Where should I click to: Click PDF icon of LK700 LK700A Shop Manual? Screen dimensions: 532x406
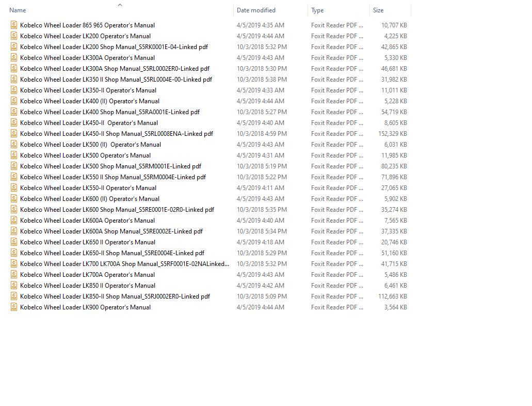click(x=14, y=263)
